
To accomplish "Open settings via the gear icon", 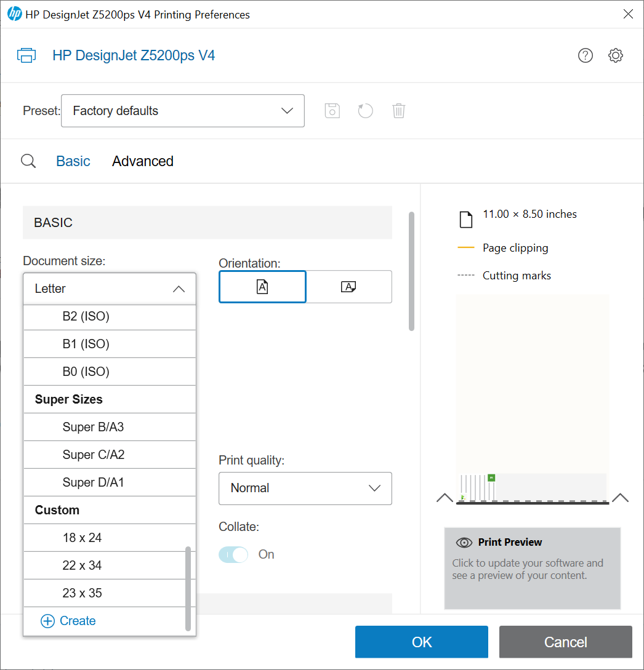I will pos(615,55).
